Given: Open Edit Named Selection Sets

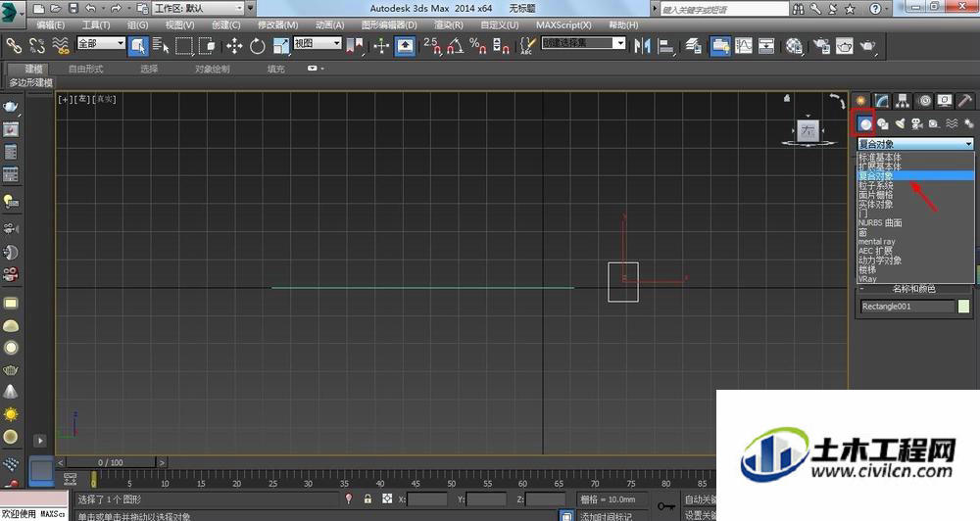Looking at the screenshot, I should point(528,46).
